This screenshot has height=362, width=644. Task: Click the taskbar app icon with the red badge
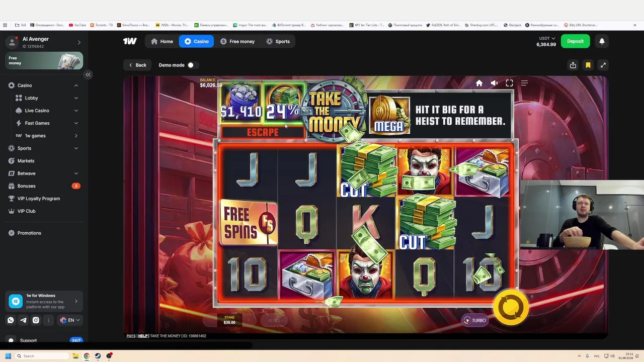point(109,356)
